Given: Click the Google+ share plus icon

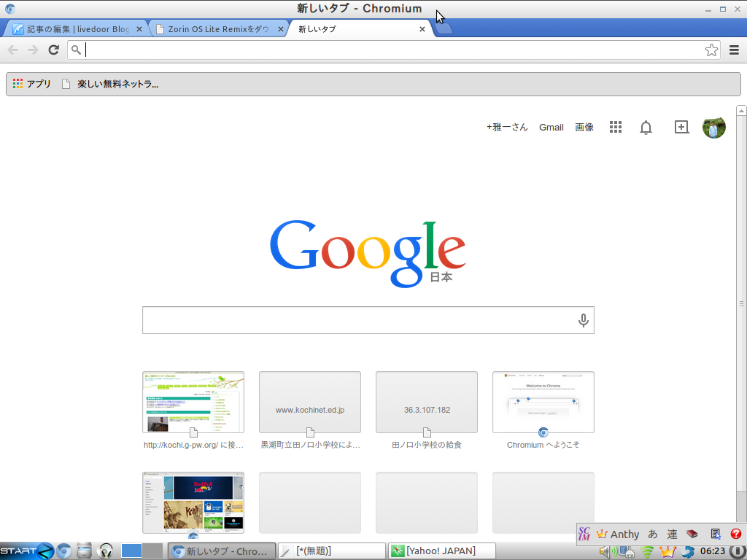Looking at the screenshot, I should tap(682, 127).
